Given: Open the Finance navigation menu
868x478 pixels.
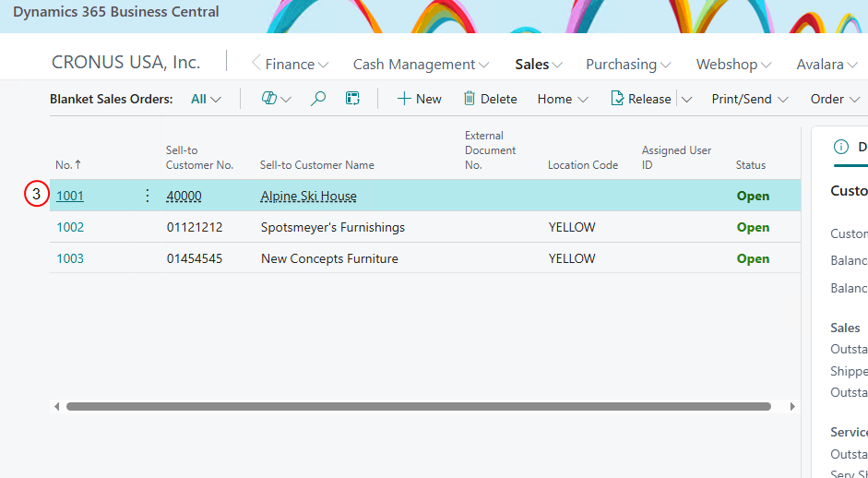Looking at the screenshot, I should tap(297, 65).
